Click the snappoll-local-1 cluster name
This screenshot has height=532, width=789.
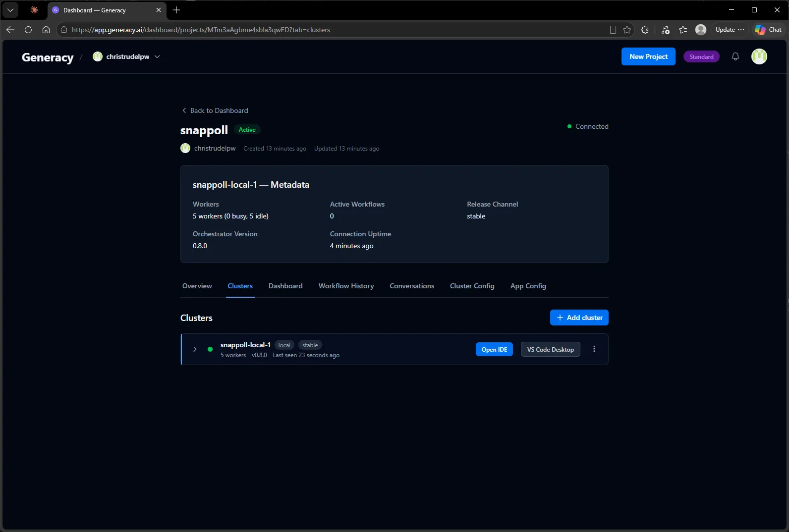(245, 345)
